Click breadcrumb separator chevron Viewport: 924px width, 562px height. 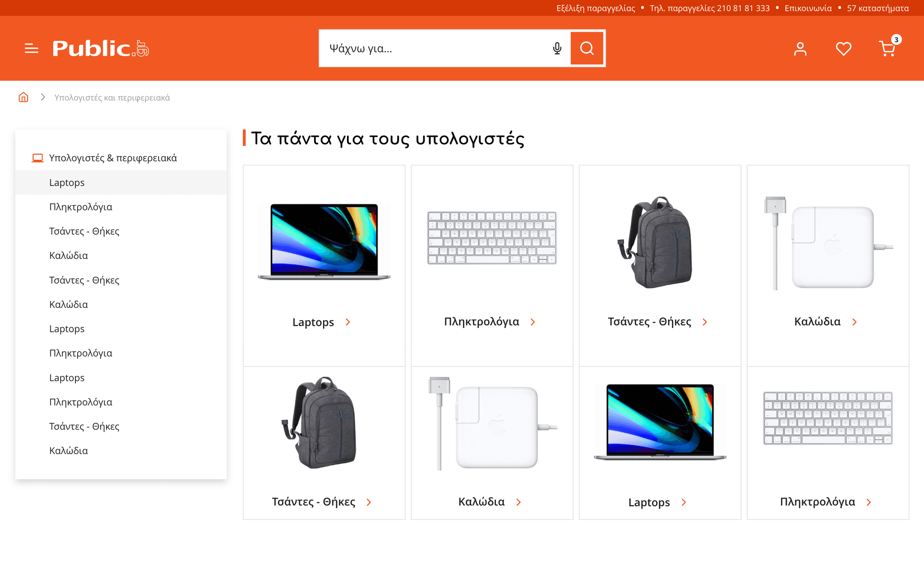pyautogui.click(x=43, y=97)
